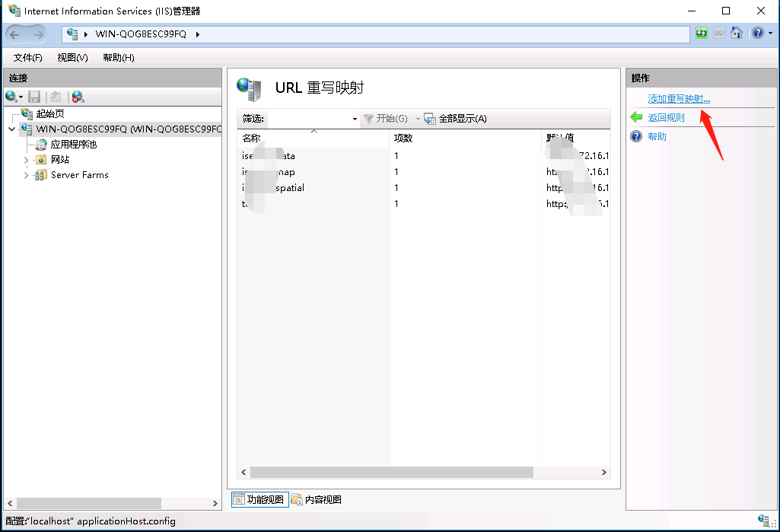This screenshot has height=532, width=780.
Task: Click the mapping list horizontal scrollbar
Action: point(392,473)
